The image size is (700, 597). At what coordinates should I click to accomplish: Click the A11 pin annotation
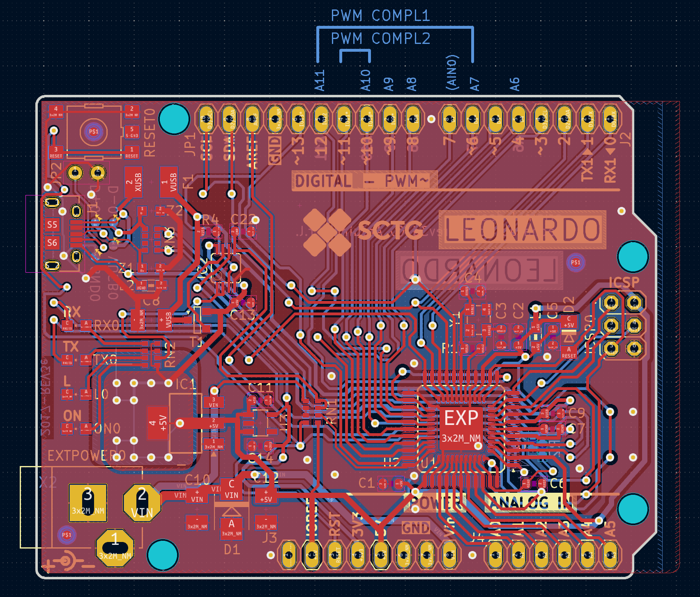pos(320,80)
